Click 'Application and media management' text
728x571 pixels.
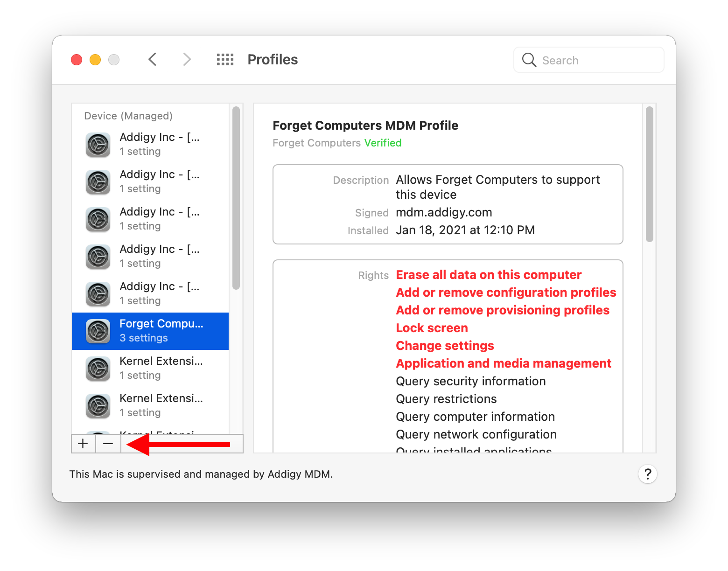(504, 363)
